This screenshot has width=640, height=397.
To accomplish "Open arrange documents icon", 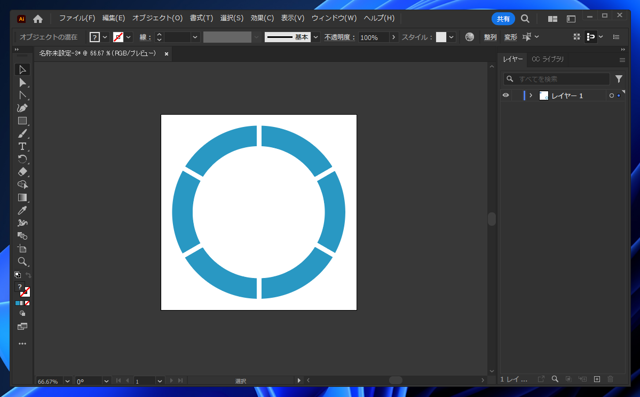I will 553,19.
